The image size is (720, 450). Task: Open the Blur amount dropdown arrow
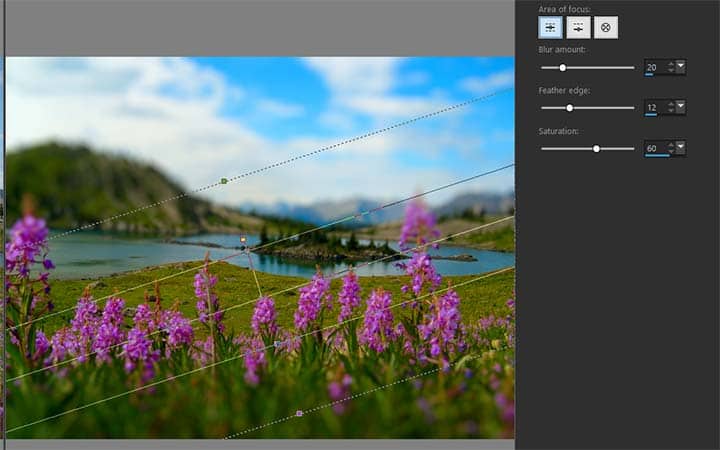(681, 67)
